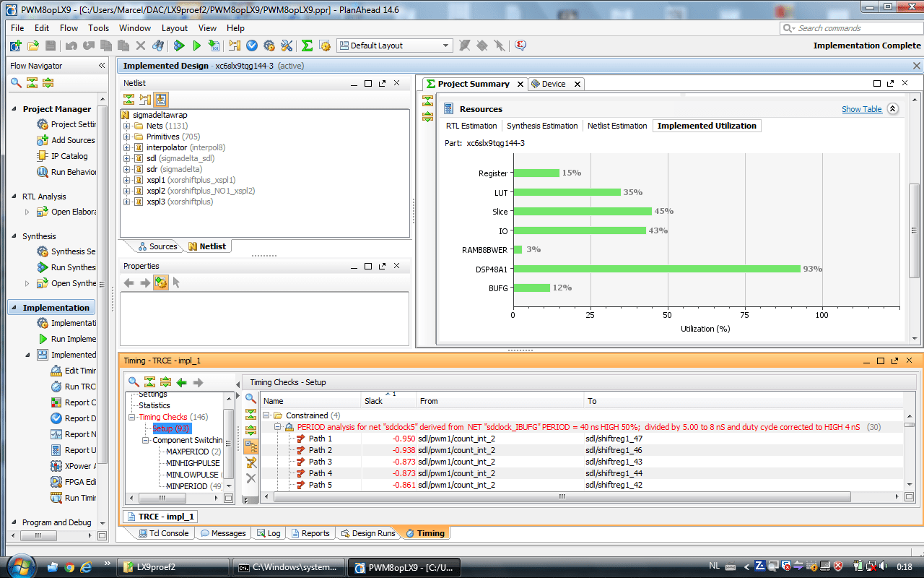This screenshot has width=924, height=578.
Task: Click the Project Settings gear toolbar icon
Action: (269, 46)
